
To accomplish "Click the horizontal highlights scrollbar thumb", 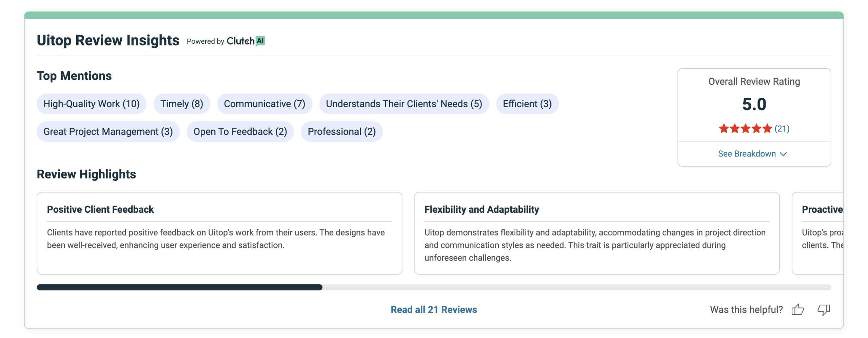I will 179,287.
